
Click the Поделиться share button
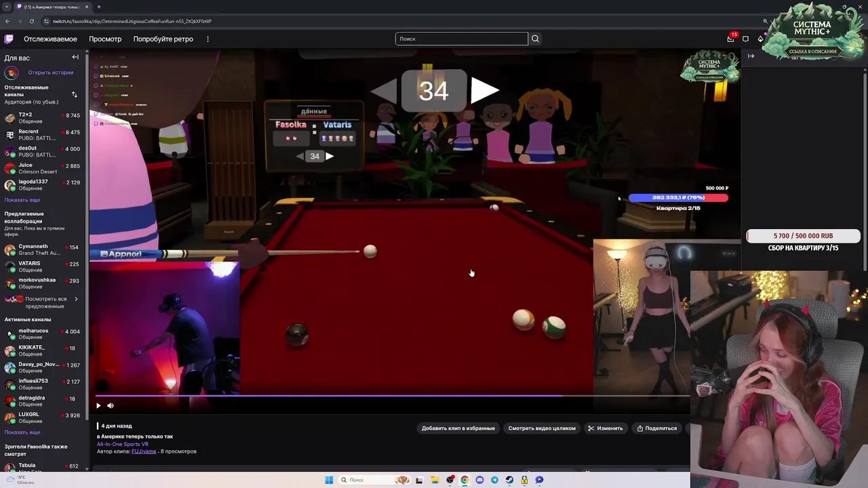[x=657, y=428]
